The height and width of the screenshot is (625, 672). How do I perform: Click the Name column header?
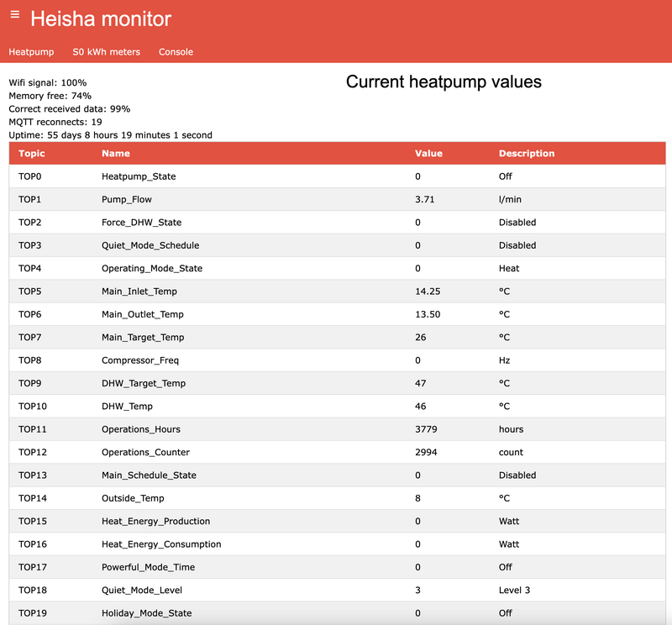click(x=116, y=154)
